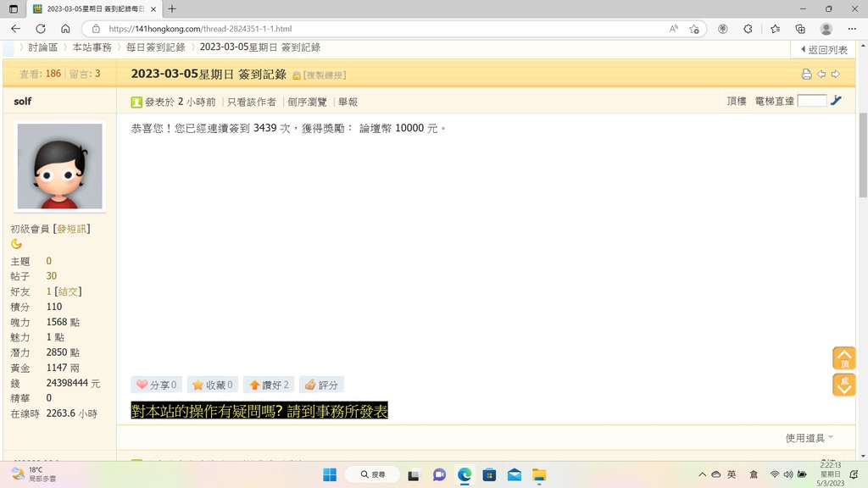868x488 pixels.
Task: Show hidden system tray icons chevron
Action: 702,474
